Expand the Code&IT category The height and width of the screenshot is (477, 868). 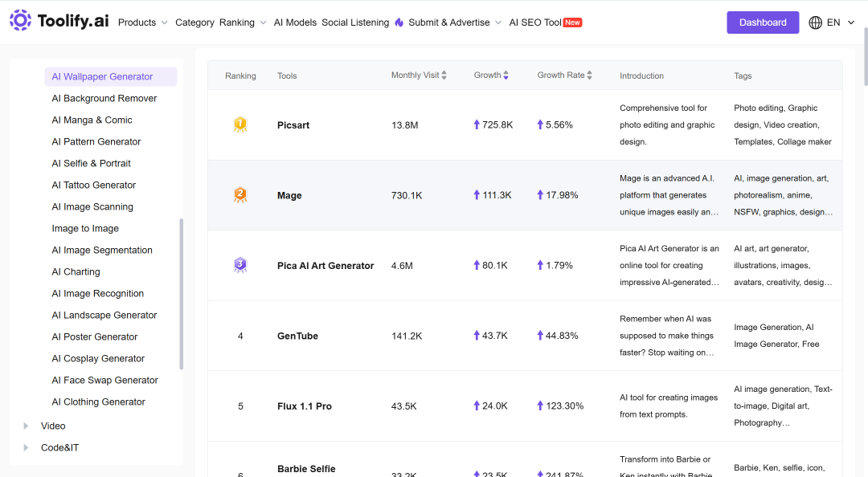pyautogui.click(x=26, y=447)
